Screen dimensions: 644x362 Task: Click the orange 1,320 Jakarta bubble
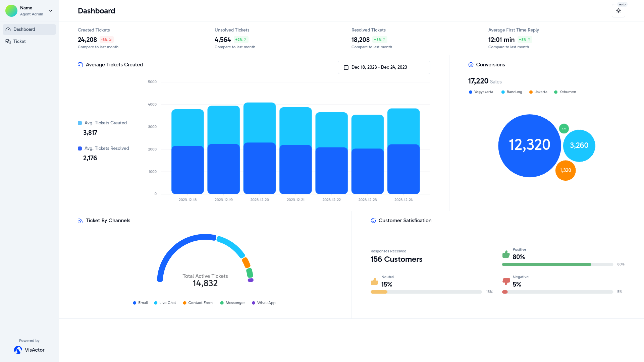[566, 171]
